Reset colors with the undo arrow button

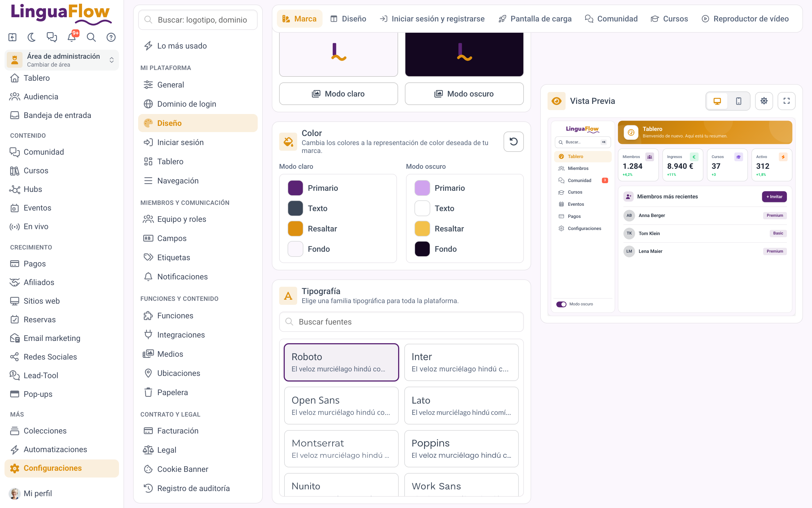[x=513, y=141]
